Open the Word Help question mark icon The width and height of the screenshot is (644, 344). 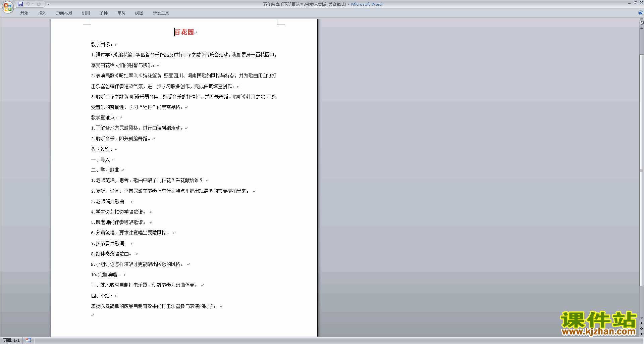coord(641,13)
